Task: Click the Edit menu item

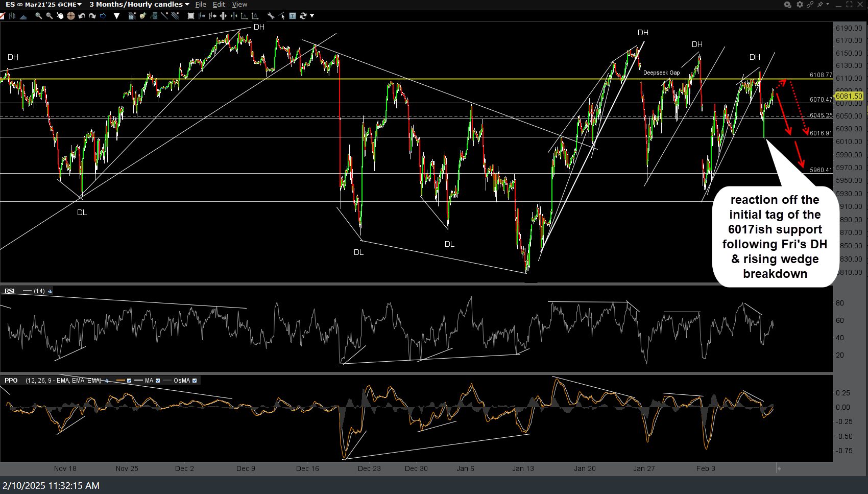Action: click(x=219, y=4)
